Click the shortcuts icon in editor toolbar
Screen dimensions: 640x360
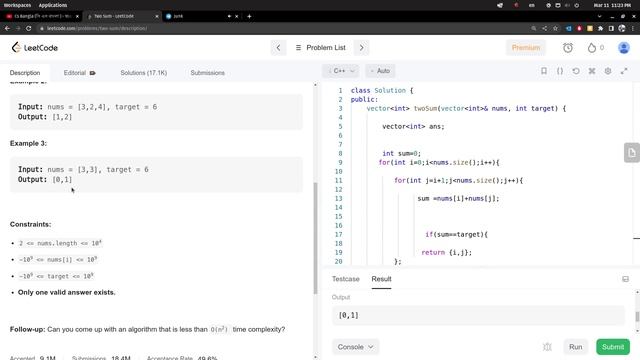pyautogui.click(x=592, y=71)
